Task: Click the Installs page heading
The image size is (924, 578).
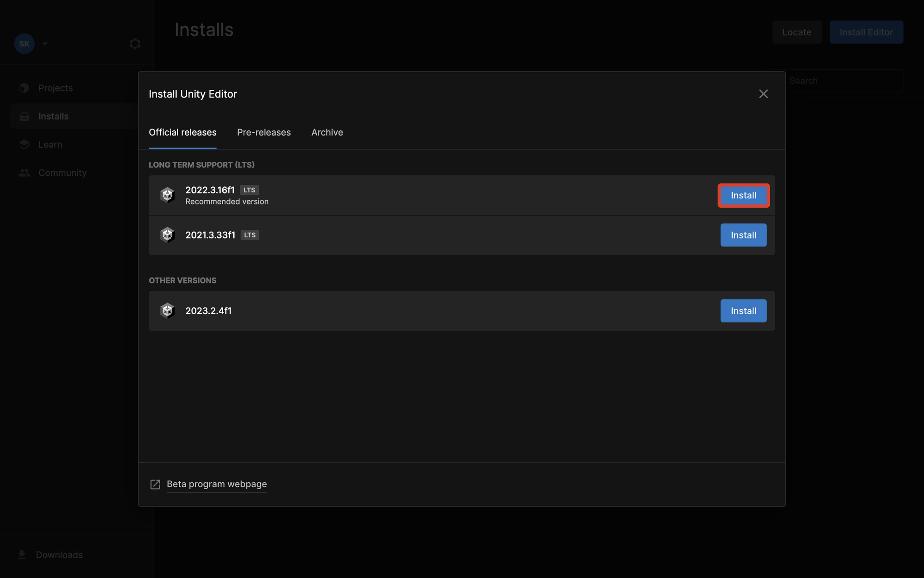Action: (x=204, y=30)
